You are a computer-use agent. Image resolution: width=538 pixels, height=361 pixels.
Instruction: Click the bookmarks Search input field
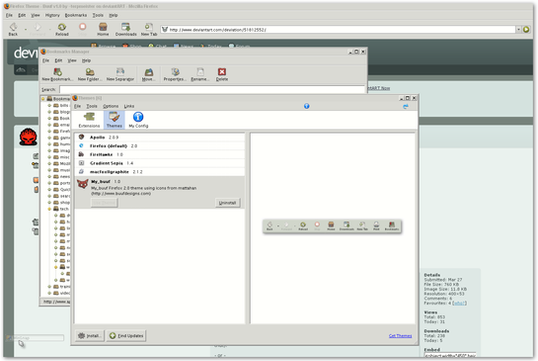tap(212, 90)
